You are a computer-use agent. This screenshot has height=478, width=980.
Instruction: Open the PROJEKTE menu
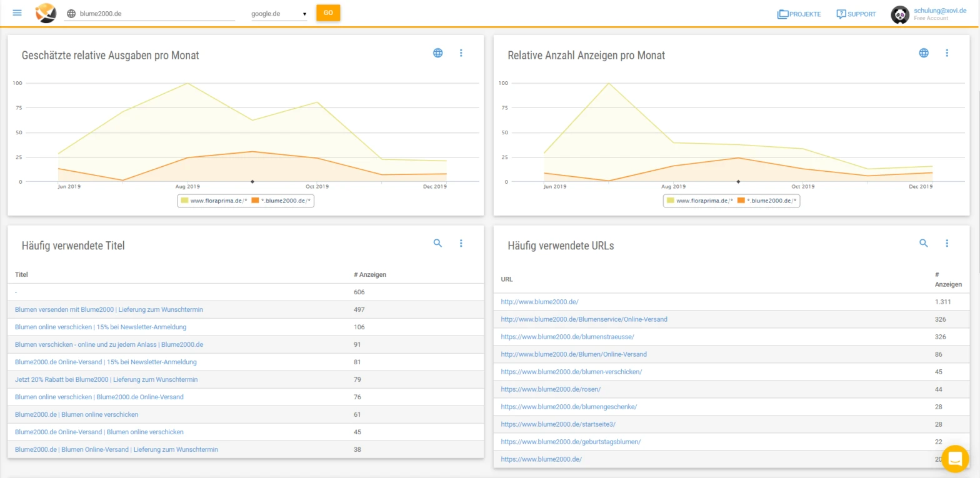tap(799, 14)
